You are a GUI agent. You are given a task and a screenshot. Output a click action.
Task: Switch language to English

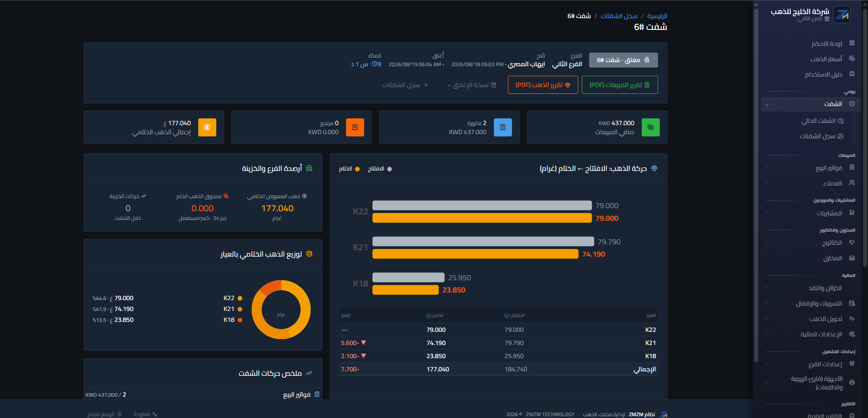[145, 414]
